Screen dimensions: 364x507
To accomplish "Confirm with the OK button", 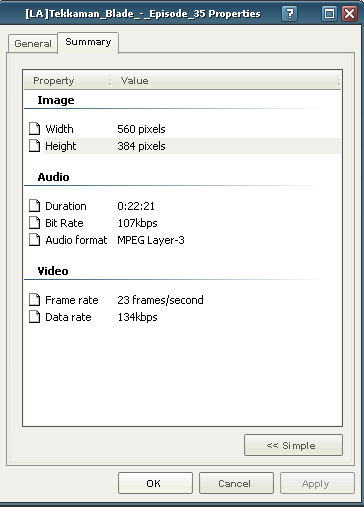I will point(155,483).
